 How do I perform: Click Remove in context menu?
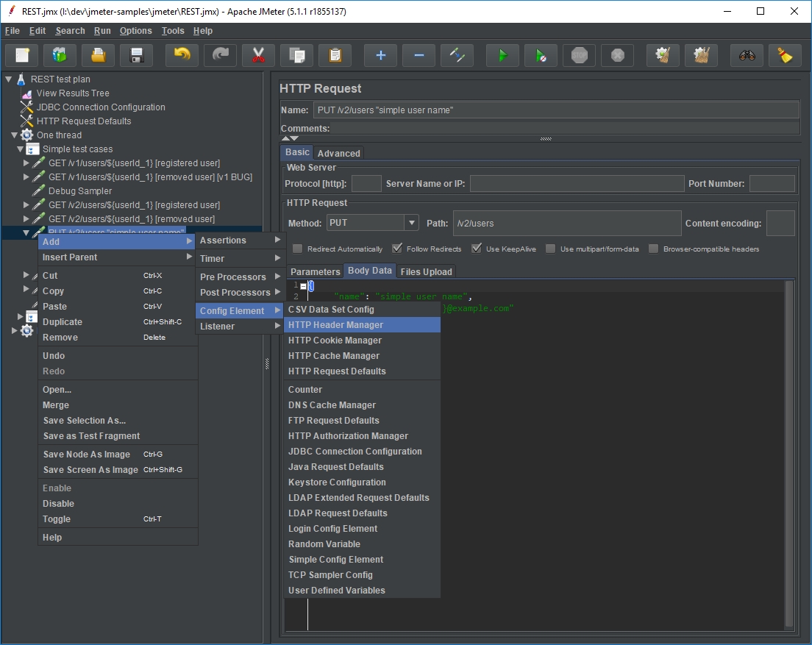[x=118, y=338]
